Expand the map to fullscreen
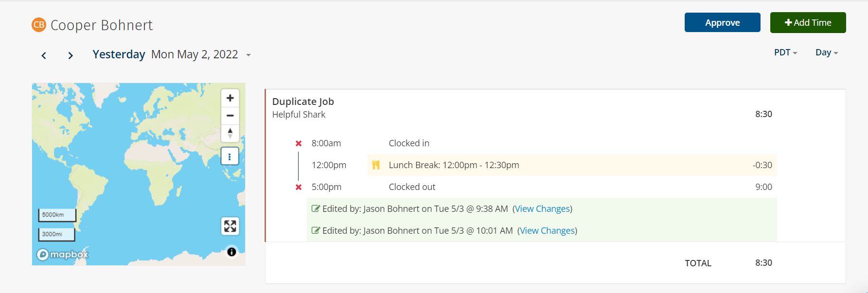The height and width of the screenshot is (293, 868). (230, 226)
